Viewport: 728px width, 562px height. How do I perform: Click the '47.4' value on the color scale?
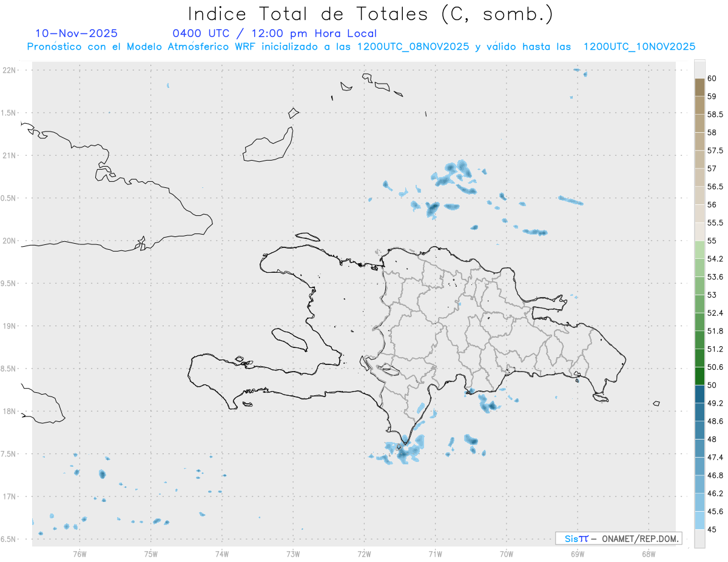pos(715,457)
